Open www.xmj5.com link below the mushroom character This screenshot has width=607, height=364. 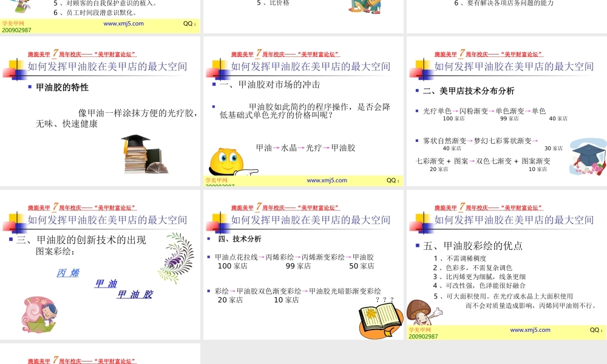[x=530, y=330]
